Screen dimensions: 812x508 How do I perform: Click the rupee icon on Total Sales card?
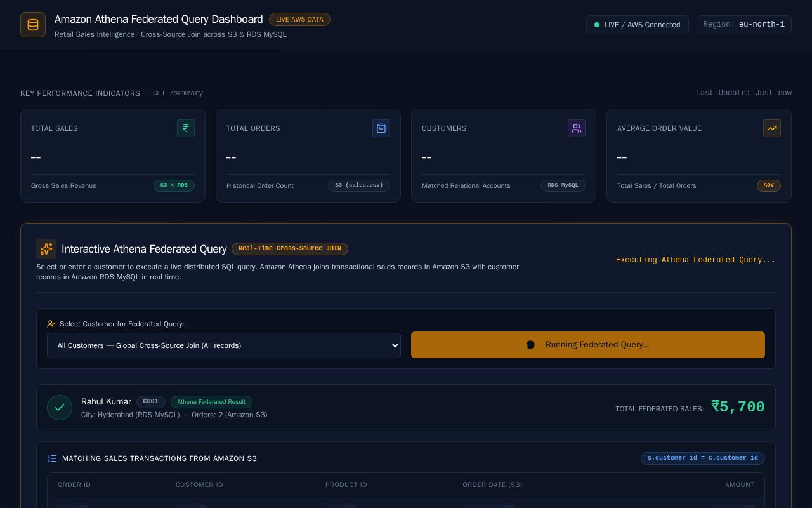pyautogui.click(x=186, y=128)
